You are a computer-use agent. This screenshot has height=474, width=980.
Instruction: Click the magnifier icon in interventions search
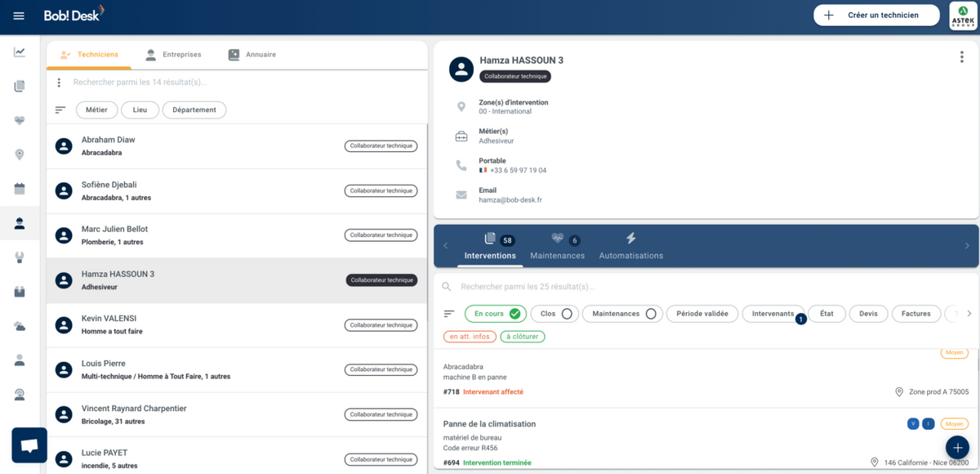point(447,287)
